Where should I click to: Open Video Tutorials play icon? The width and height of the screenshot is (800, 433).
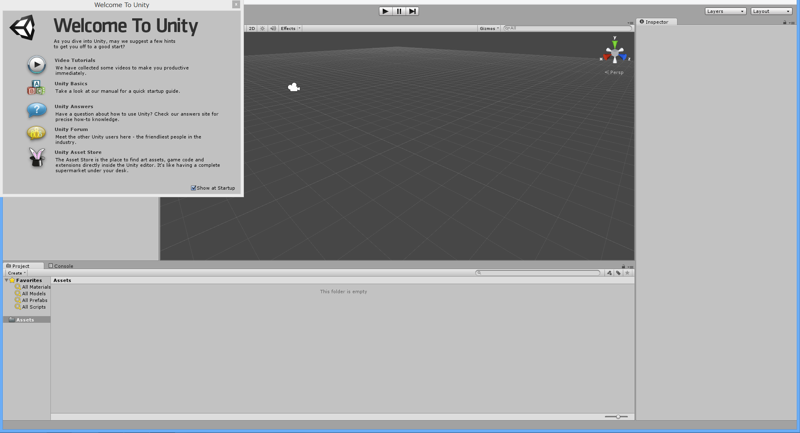[x=36, y=65]
